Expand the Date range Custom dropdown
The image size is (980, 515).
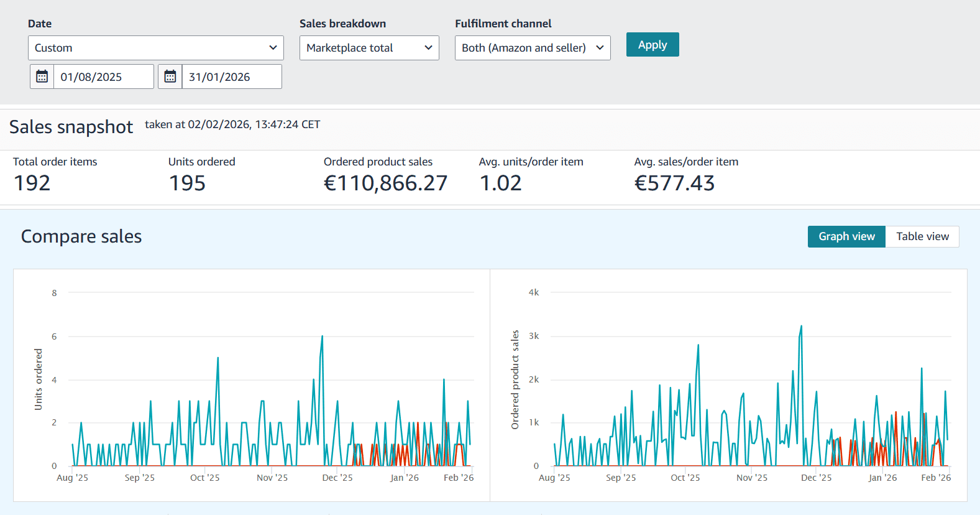coord(155,48)
